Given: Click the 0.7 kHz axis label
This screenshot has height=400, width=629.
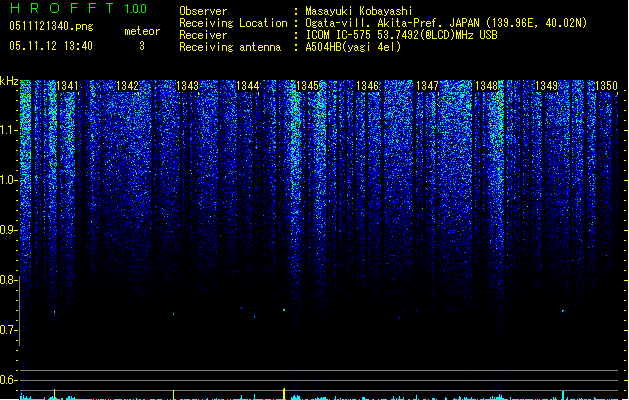Looking at the screenshot, I should click(8, 330).
